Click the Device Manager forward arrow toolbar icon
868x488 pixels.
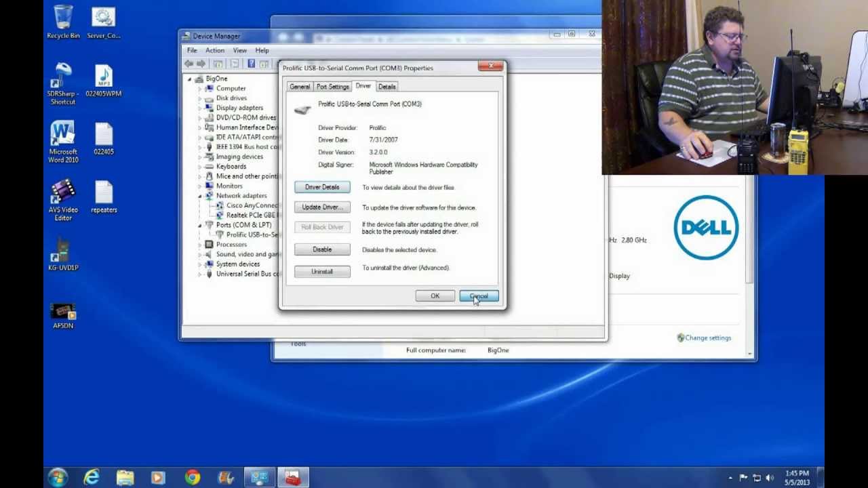pyautogui.click(x=201, y=64)
